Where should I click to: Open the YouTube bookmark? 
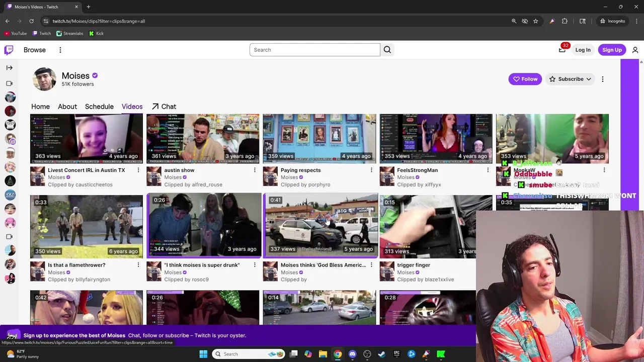pos(15,34)
